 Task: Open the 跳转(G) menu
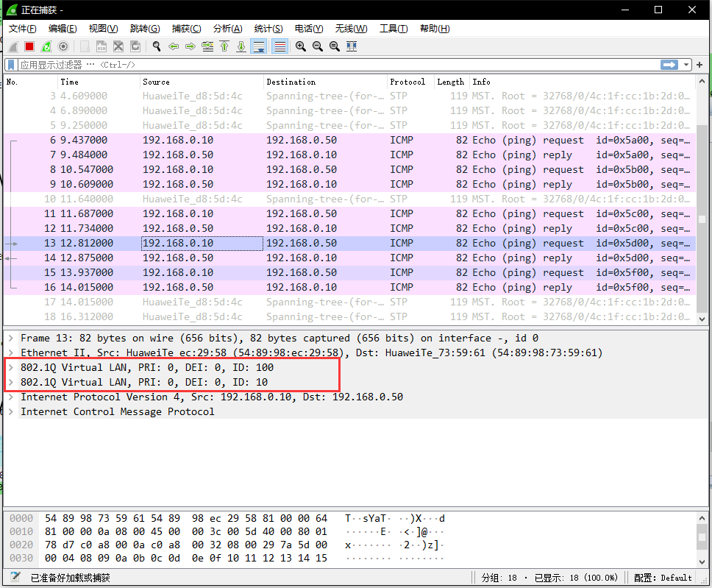[x=145, y=29]
